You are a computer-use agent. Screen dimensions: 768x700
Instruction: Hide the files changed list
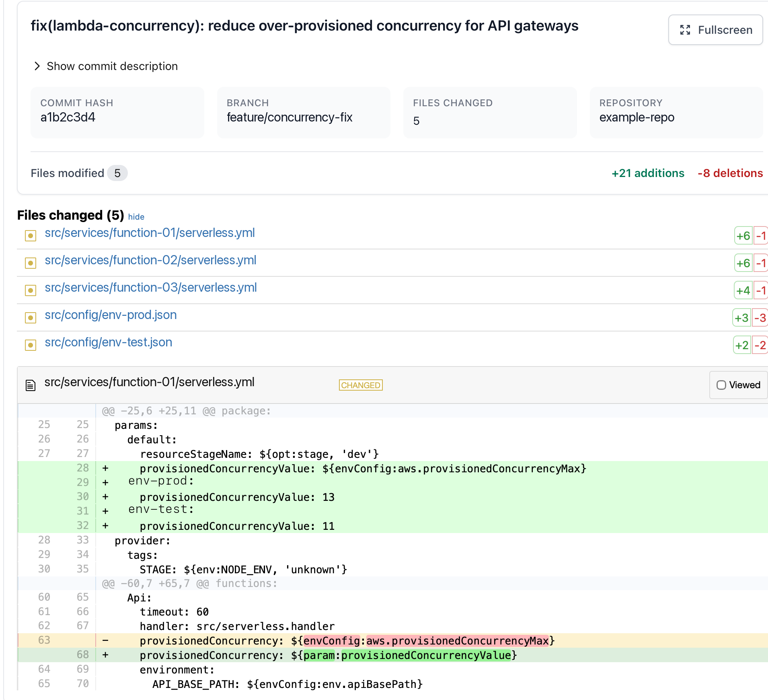(136, 217)
